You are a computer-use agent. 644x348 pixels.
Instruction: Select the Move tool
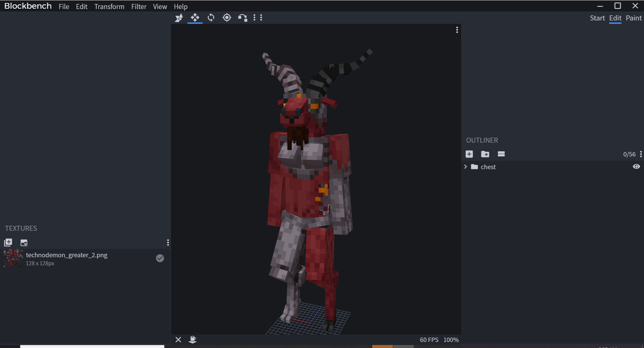195,18
